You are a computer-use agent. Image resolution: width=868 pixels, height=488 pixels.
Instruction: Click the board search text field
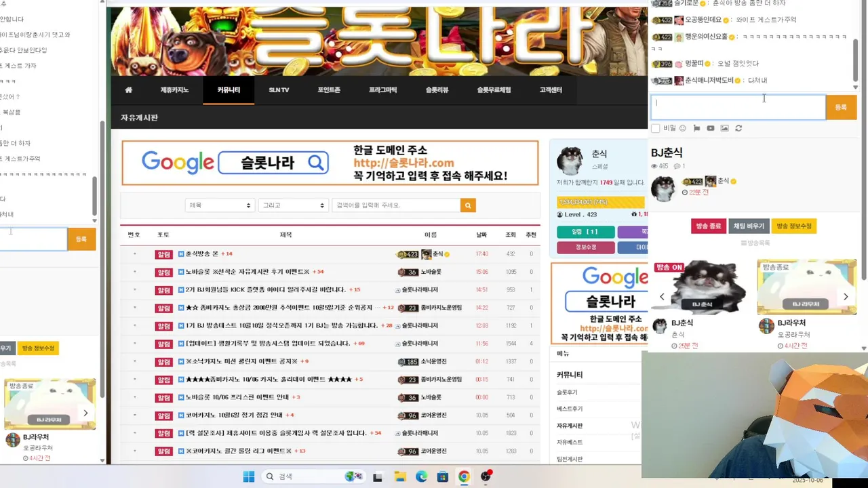click(396, 205)
